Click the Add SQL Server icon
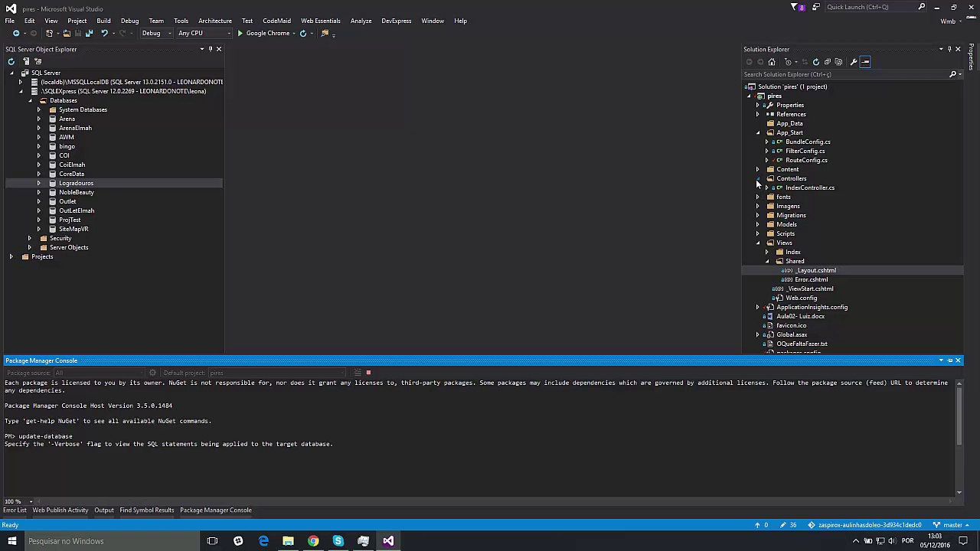 [26, 62]
